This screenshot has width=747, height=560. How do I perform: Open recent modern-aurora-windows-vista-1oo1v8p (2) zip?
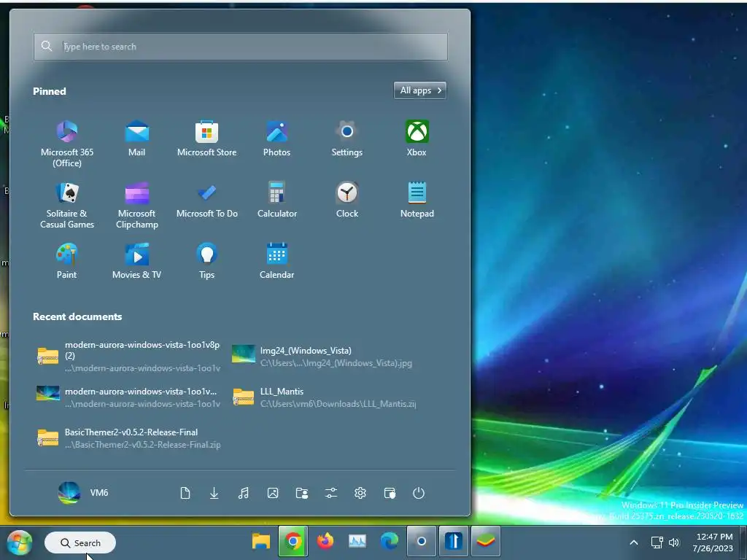pos(128,356)
